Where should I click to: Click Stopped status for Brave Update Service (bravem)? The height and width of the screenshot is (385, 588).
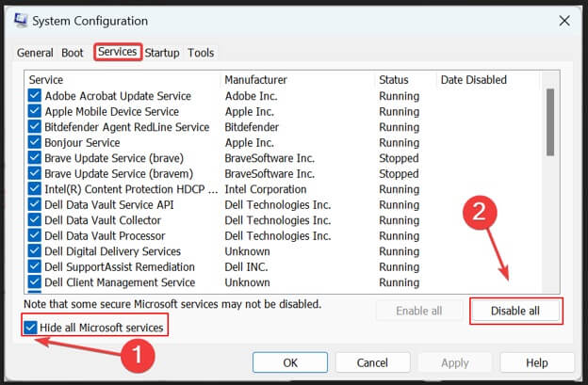pos(399,173)
